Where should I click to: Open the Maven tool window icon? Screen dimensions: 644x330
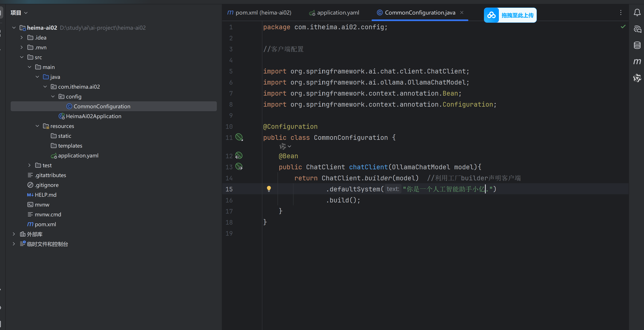(x=637, y=61)
